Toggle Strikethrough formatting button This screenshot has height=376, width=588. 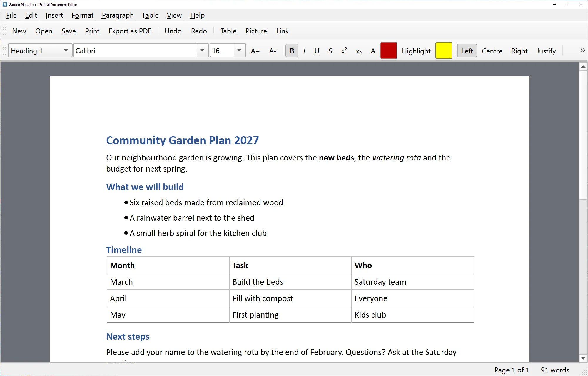coord(330,51)
